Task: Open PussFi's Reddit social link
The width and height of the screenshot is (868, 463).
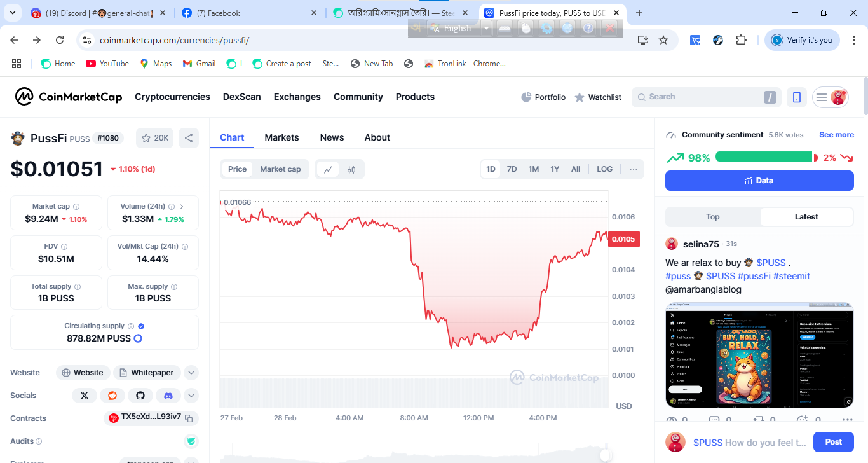Action: tap(112, 396)
